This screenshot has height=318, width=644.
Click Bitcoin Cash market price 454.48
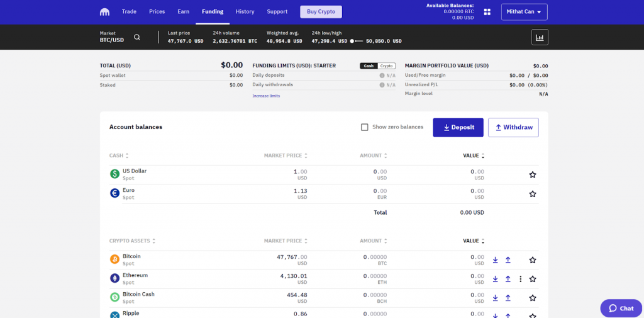[297, 295]
